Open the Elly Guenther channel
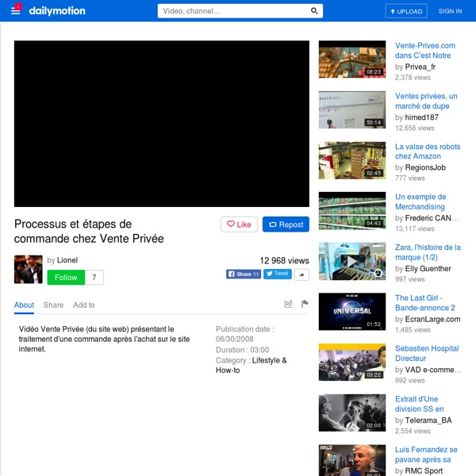The image size is (476, 476). pyautogui.click(x=428, y=269)
